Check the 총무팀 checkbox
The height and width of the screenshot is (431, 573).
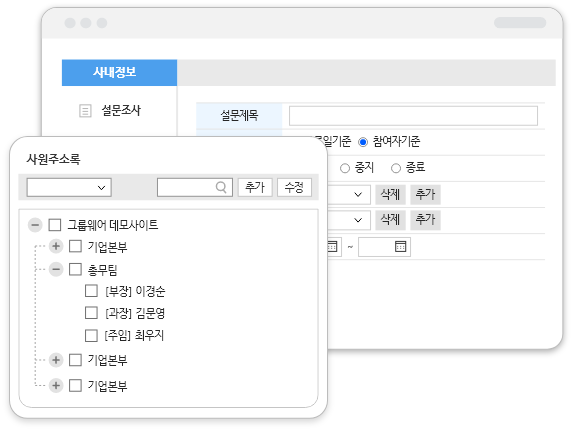coord(75,269)
